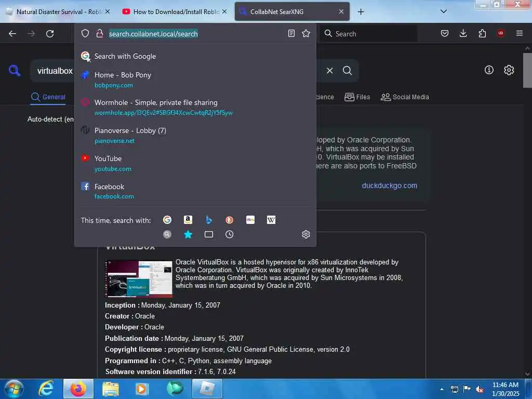Search in history clock icon

(229, 234)
